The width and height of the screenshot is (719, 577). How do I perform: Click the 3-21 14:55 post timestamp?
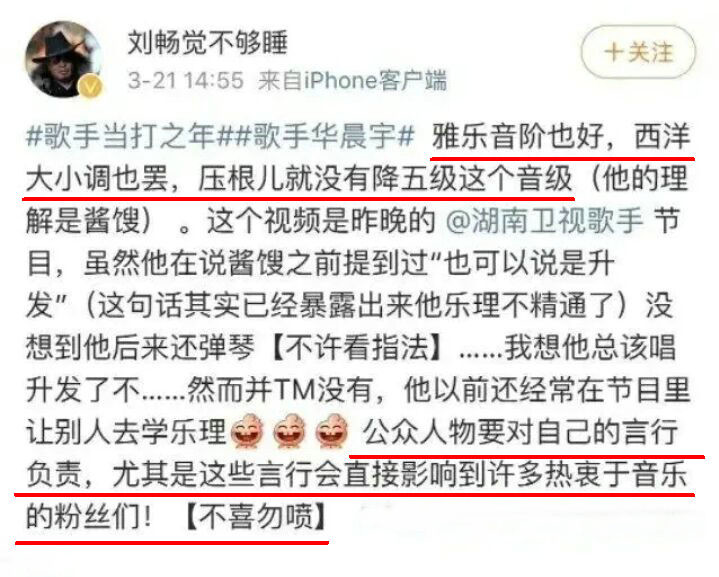coord(185,81)
